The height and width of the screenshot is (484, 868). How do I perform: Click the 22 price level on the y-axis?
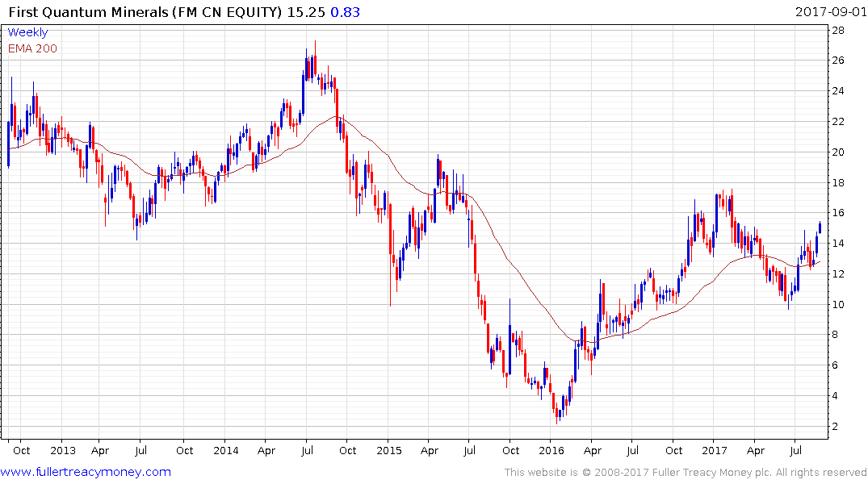(838, 122)
